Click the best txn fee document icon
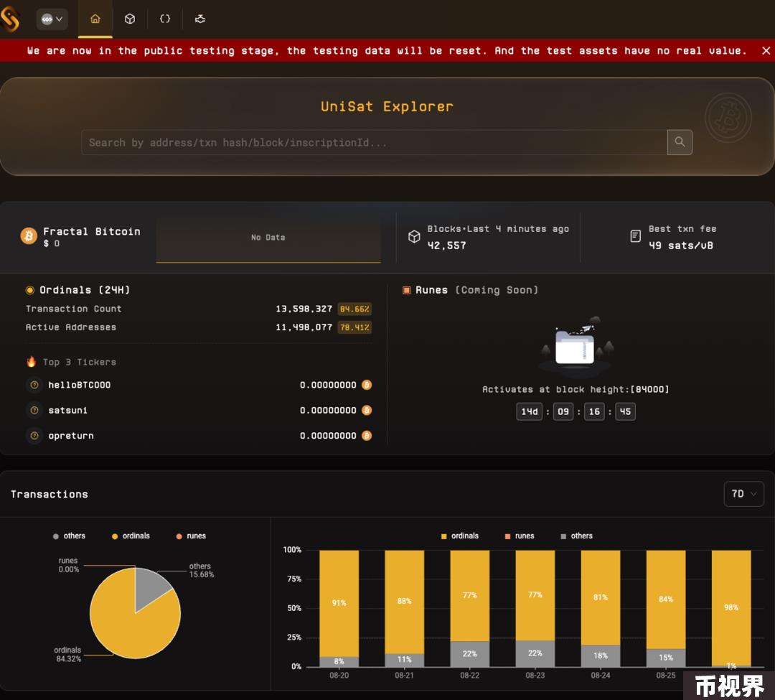775x700 pixels. tap(636, 236)
